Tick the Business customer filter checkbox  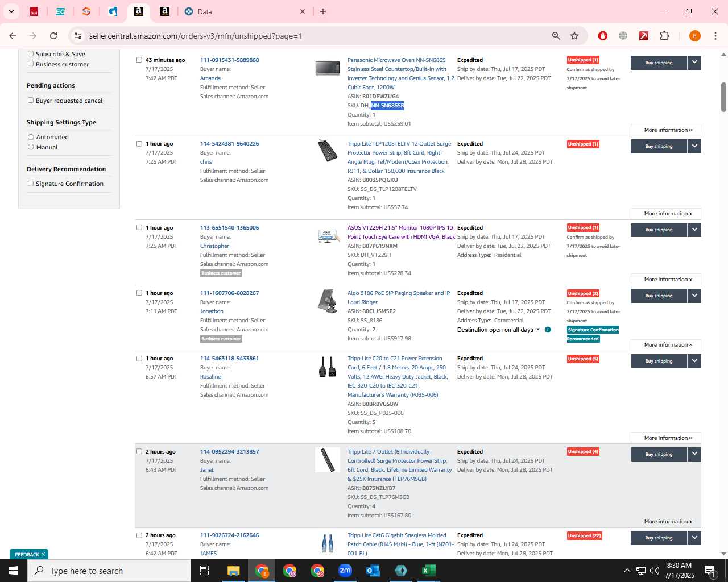(x=31, y=64)
